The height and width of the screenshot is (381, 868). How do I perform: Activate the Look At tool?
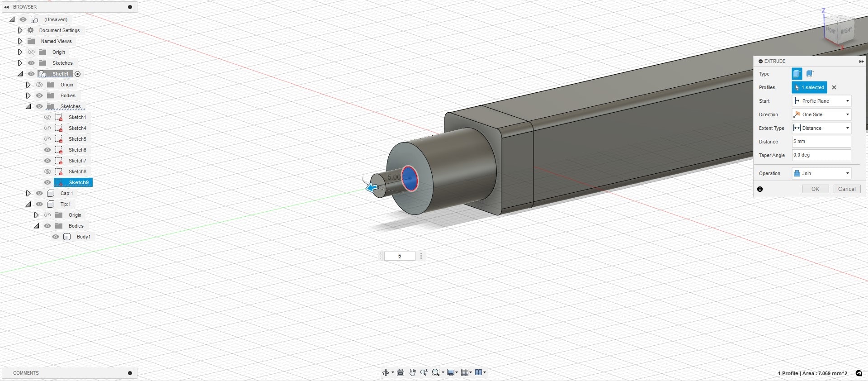401,372
